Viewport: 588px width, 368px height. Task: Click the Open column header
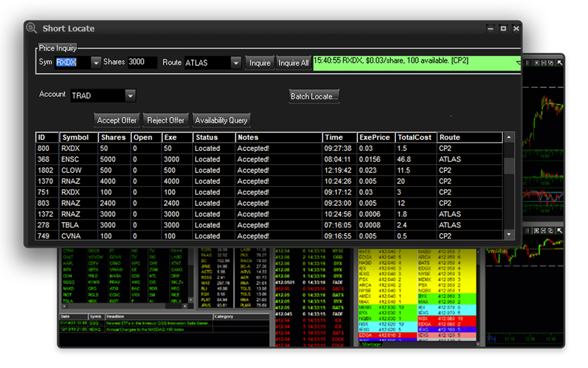click(x=146, y=137)
